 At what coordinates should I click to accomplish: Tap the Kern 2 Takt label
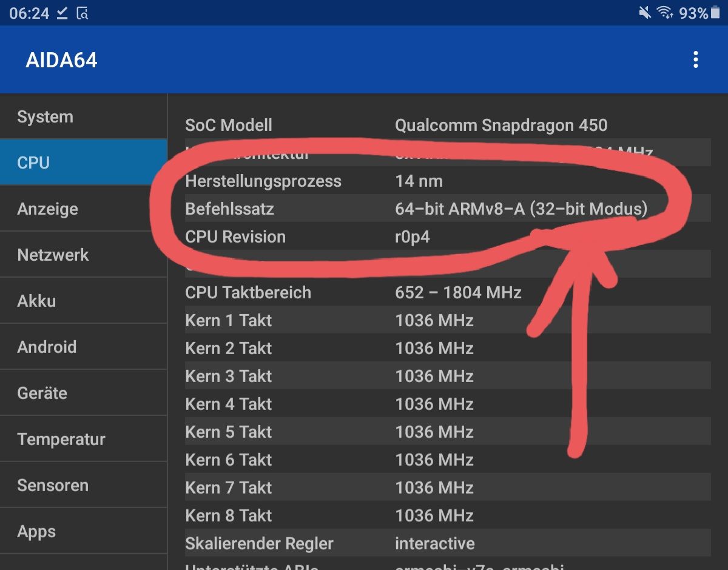[x=229, y=349]
